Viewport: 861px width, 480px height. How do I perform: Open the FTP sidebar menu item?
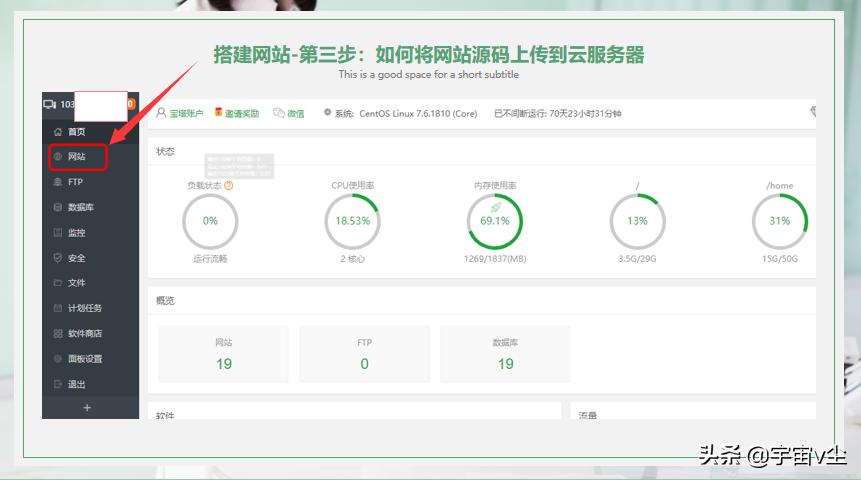90,182
